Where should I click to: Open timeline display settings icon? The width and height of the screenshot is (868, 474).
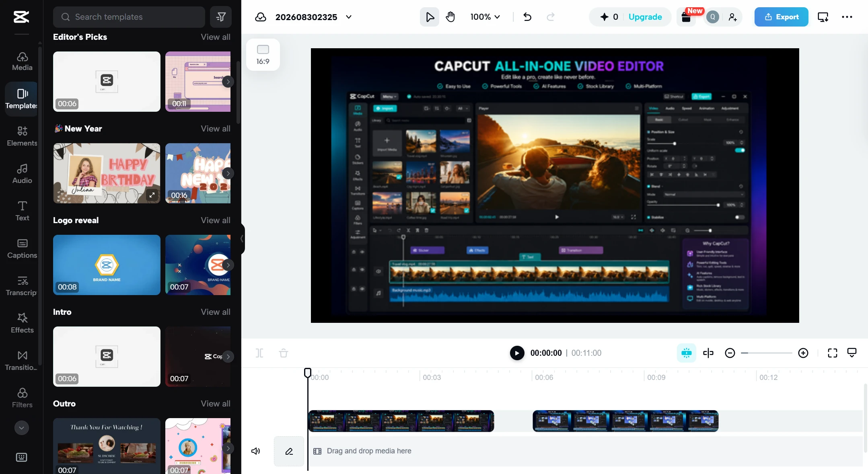(x=852, y=353)
